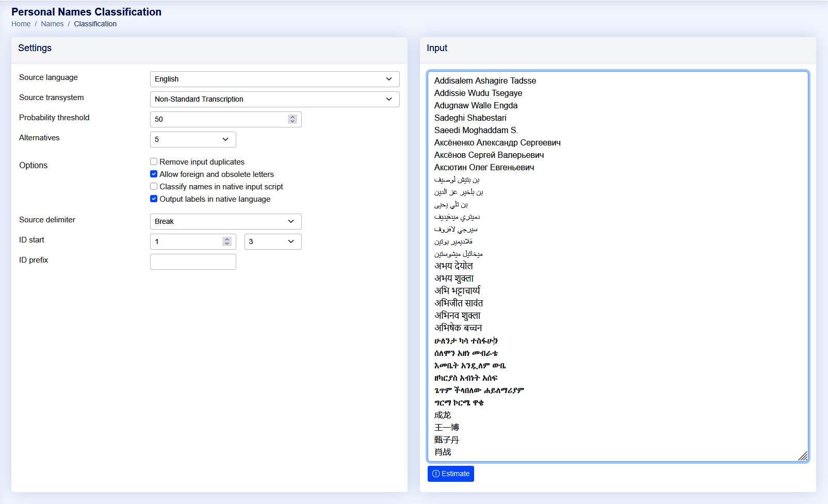828x504 pixels.
Task: Click the 'Input' panel heading
Action: [437, 48]
